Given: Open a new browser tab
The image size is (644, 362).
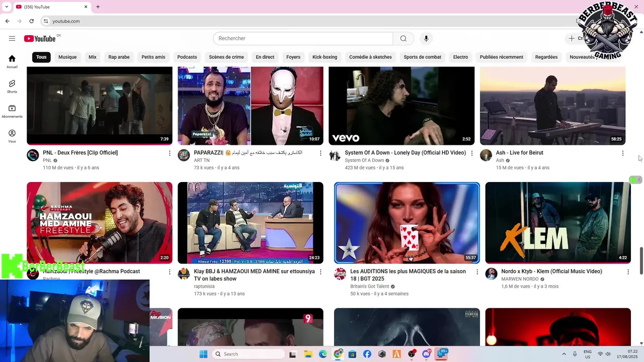Looking at the screenshot, I should tap(98, 7).
